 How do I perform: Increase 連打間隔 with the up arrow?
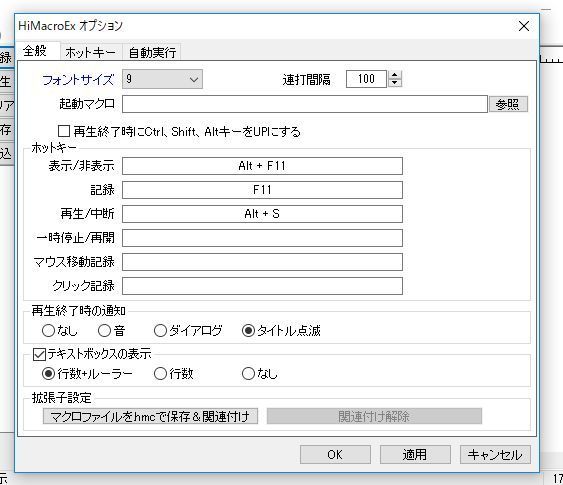coord(395,75)
